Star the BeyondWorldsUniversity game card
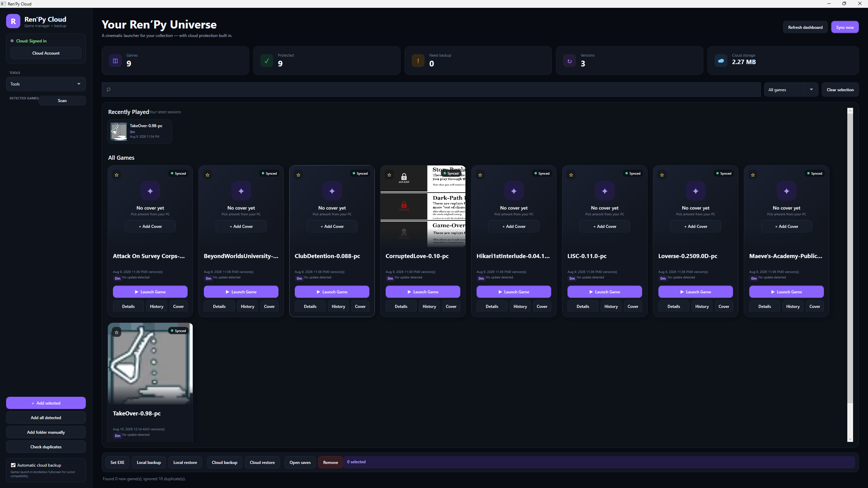Screen dimensions: 868x488 [x=208, y=175]
